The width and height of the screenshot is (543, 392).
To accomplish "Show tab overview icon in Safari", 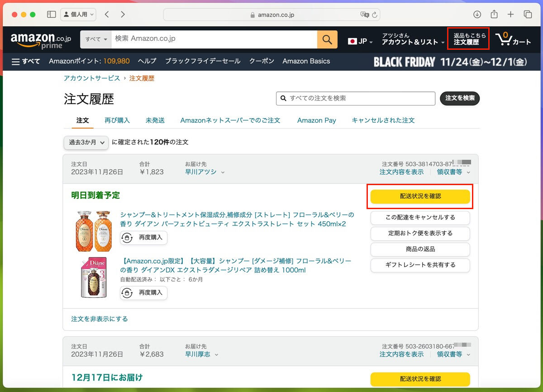I will point(528,14).
